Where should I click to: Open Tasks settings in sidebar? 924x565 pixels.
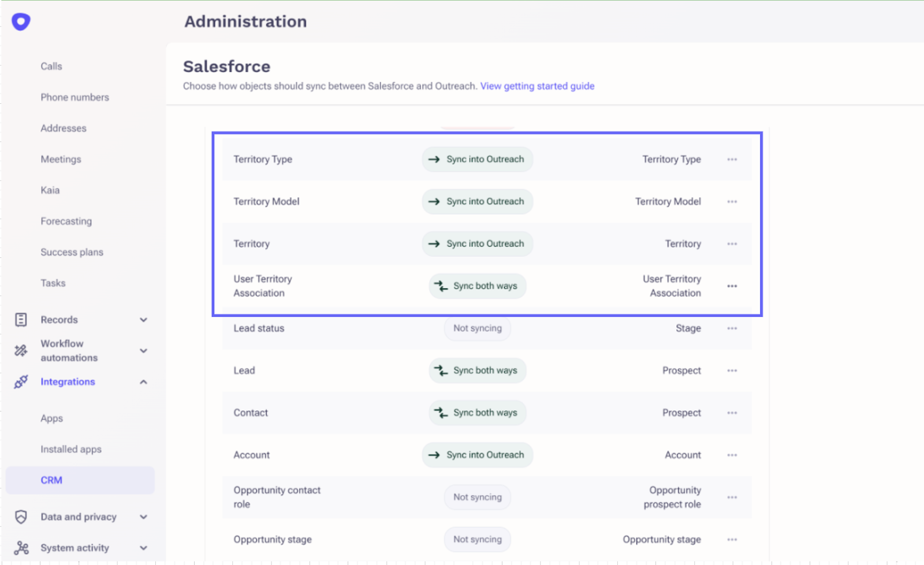[x=53, y=283]
